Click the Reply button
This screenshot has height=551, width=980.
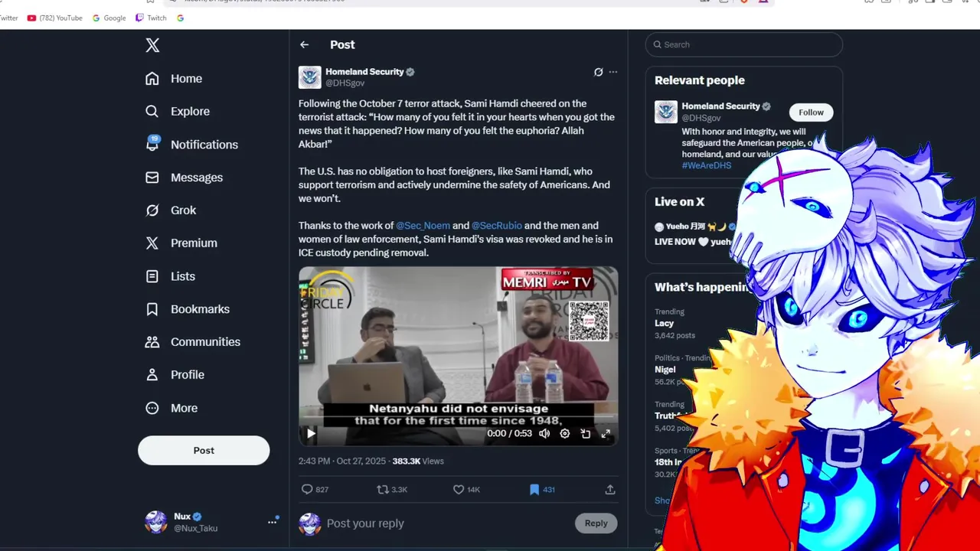tap(596, 523)
